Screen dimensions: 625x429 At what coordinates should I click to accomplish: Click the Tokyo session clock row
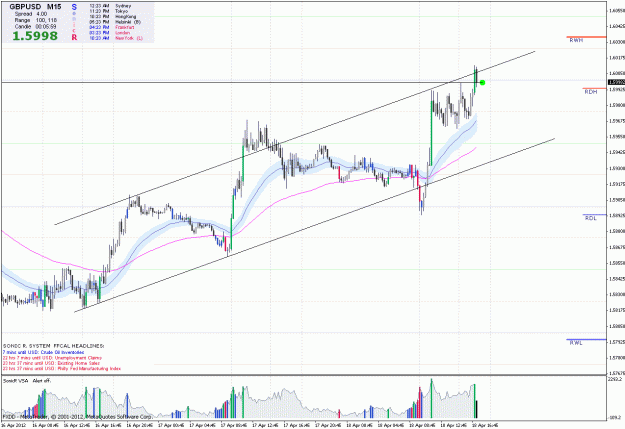pyautogui.click(x=109, y=11)
